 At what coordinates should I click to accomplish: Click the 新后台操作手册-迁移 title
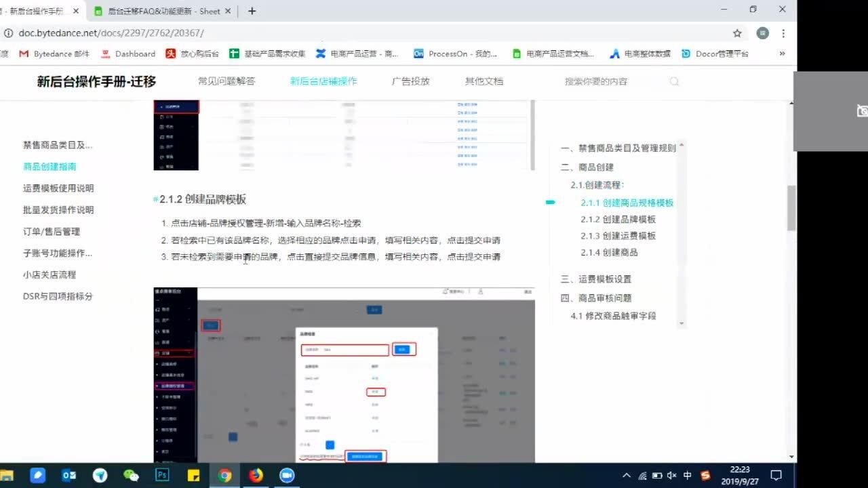(96, 81)
